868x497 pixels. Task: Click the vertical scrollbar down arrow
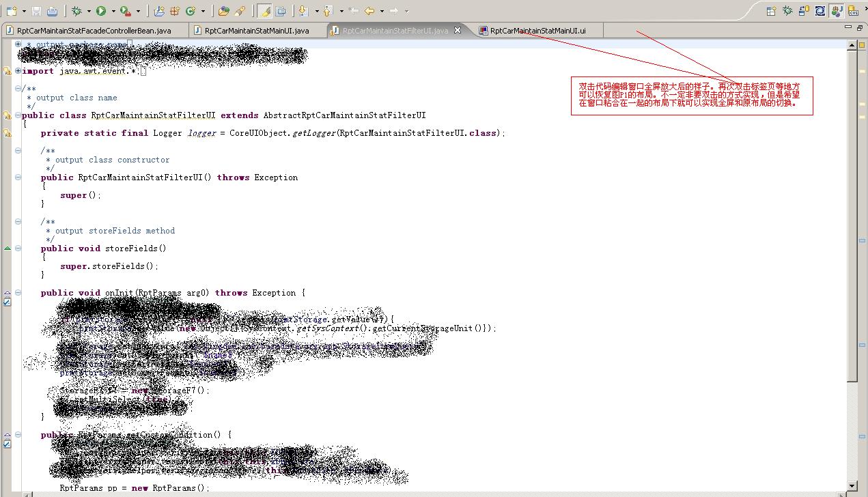(852, 486)
